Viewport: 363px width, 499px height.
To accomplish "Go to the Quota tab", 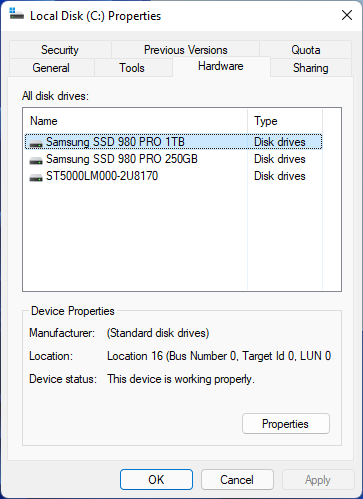I will click(306, 50).
